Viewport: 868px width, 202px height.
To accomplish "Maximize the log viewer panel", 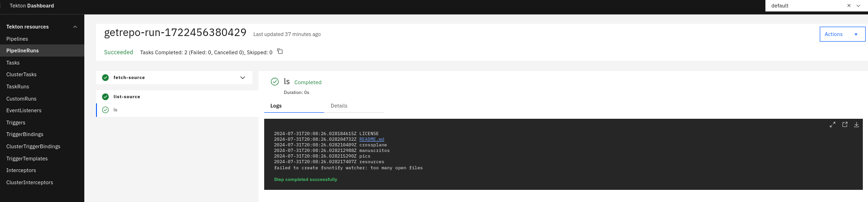I will tap(832, 125).
